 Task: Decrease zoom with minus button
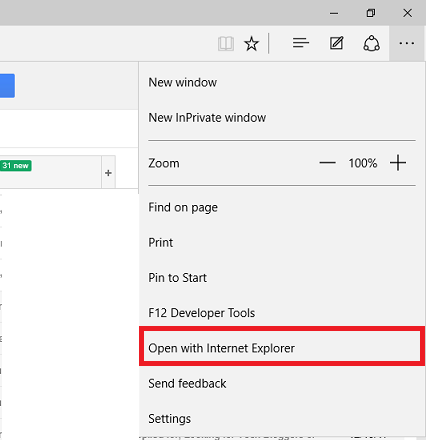(327, 163)
